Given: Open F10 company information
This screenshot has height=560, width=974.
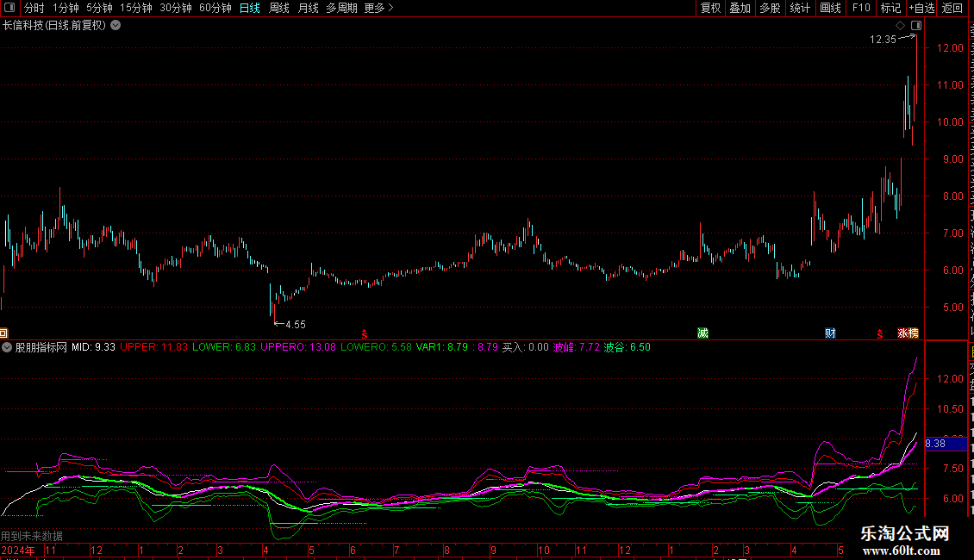Looking at the screenshot, I should click(861, 8).
